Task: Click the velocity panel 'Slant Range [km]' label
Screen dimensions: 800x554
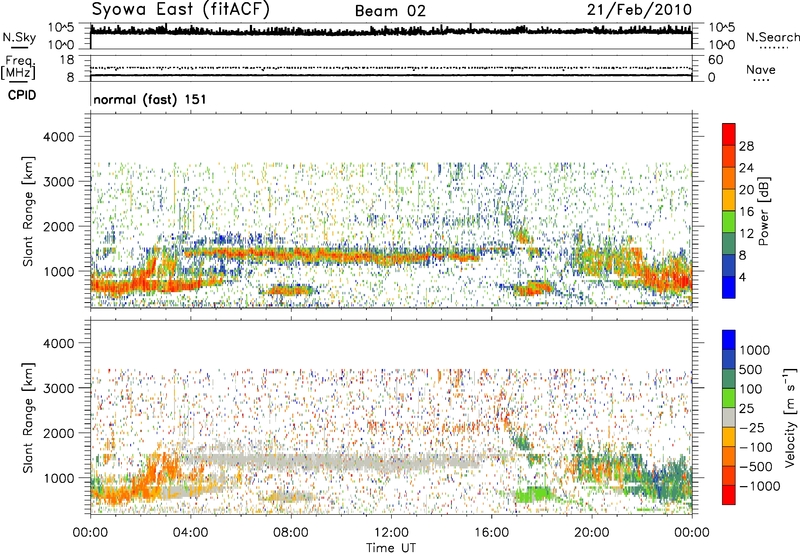Action: pos(28,417)
